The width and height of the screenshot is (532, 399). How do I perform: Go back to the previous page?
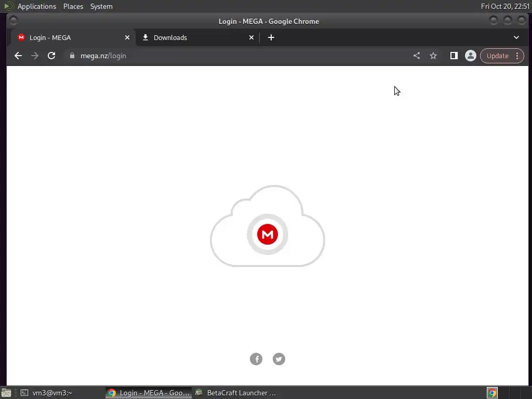(x=18, y=56)
